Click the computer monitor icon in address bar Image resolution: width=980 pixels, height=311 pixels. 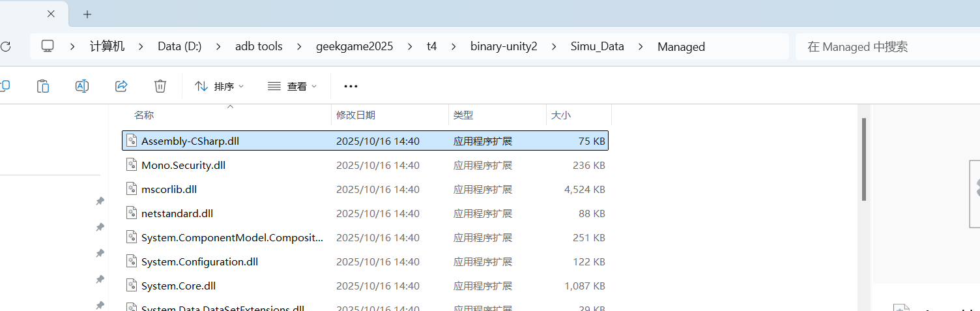tap(48, 46)
